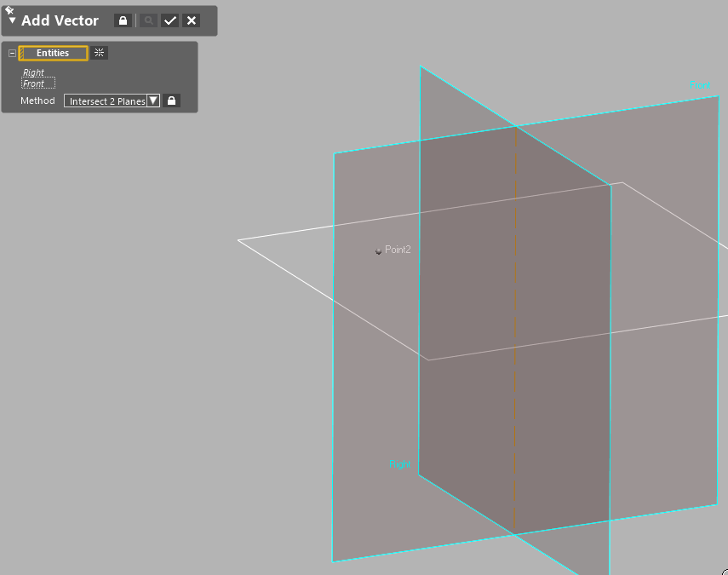Select the Point2 marker in the viewport
The image size is (728, 575).
coord(379,250)
